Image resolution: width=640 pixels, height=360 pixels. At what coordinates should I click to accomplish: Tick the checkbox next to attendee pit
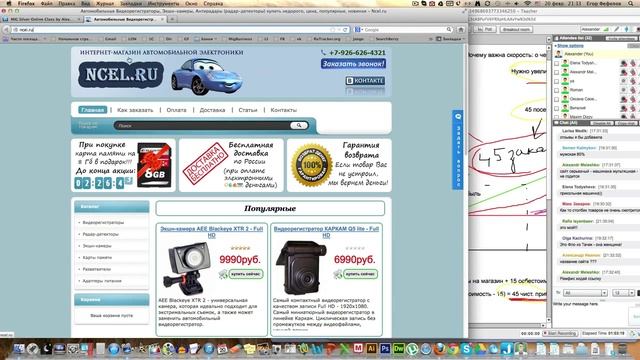point(556,81)
